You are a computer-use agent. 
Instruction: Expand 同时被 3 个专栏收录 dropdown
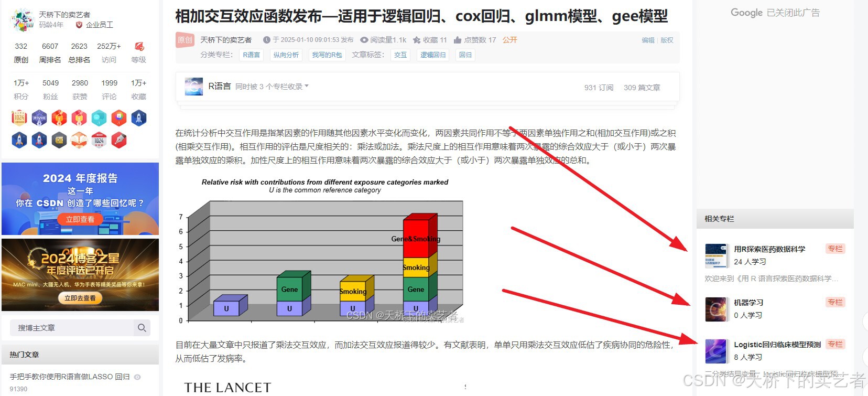272,87
